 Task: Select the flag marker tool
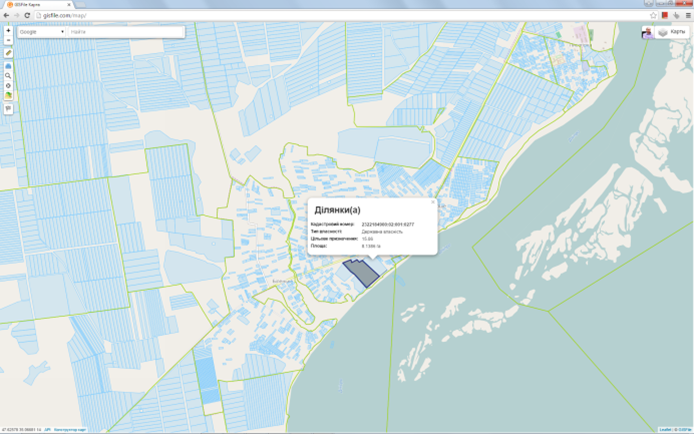pyautogui.click(x=8, y=108)
